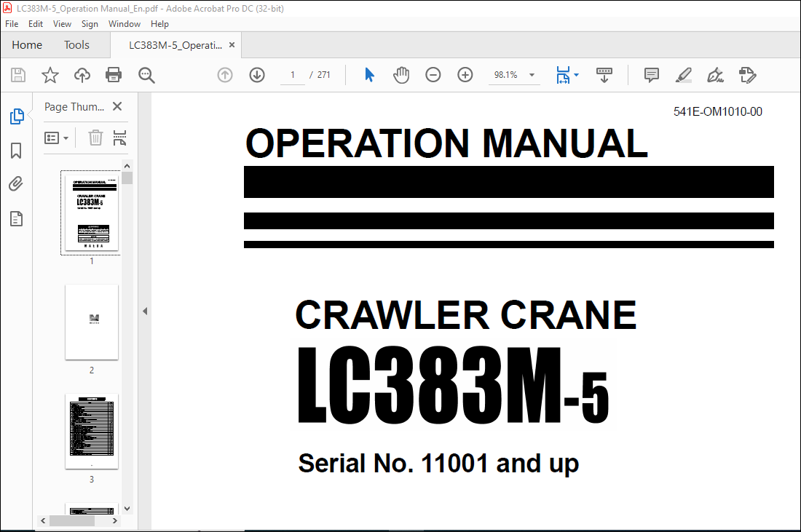Select page 3 thumbnail
Viewport: 801px width, 532px height.
click(92, 432)
